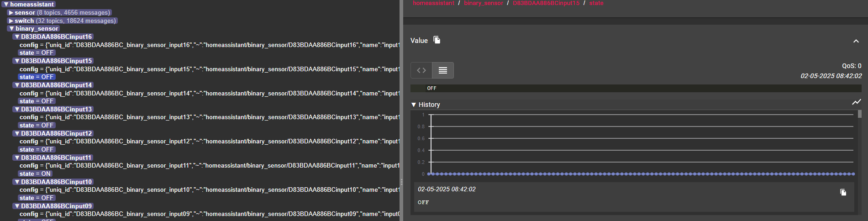This screenshot has height=221, width=868.
Task: Click D83BDAA886BCinput15 in the breadcrumb
Action: click(546, 3)
